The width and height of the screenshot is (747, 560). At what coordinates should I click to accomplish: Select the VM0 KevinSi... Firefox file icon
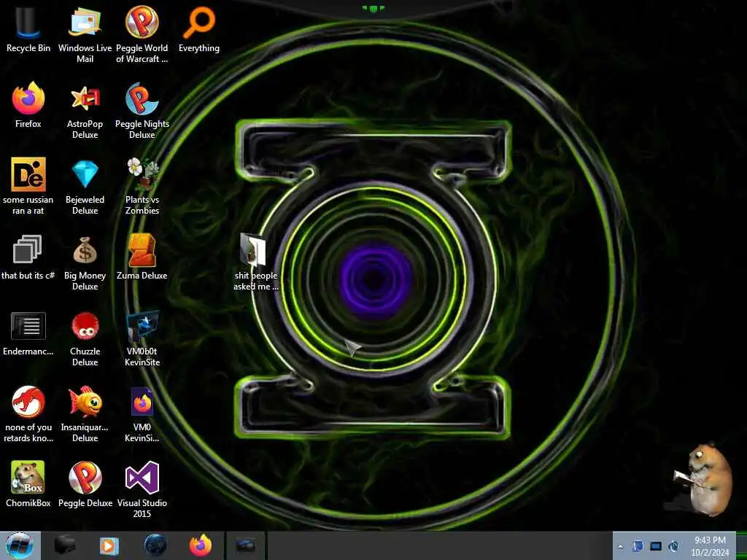tap(142, 414)
